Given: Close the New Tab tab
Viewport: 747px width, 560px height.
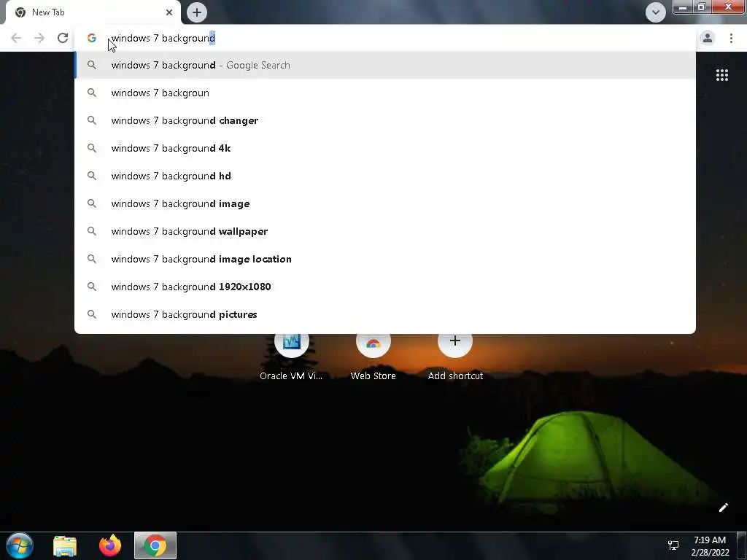Looking at the screenshot, I should coord(169,12).
